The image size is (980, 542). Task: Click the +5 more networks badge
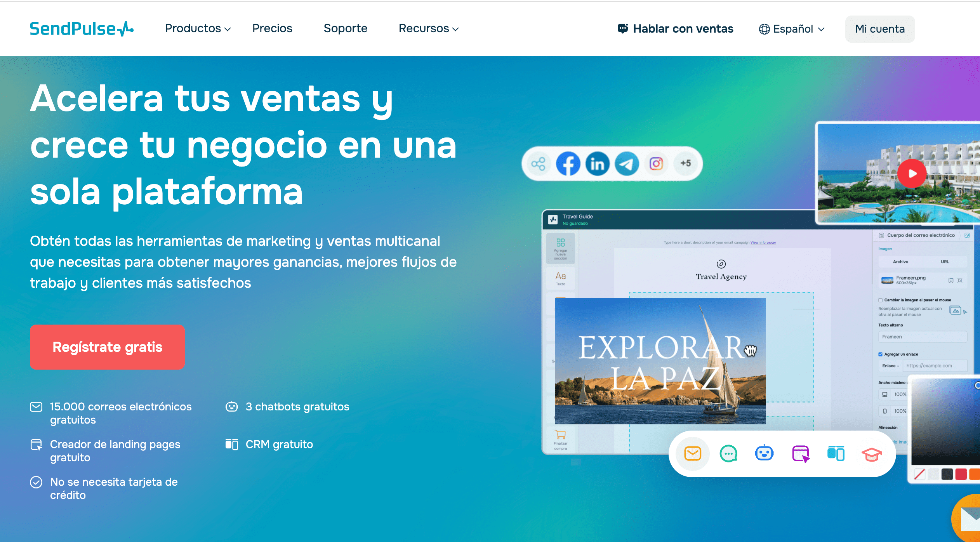(686, 163)
